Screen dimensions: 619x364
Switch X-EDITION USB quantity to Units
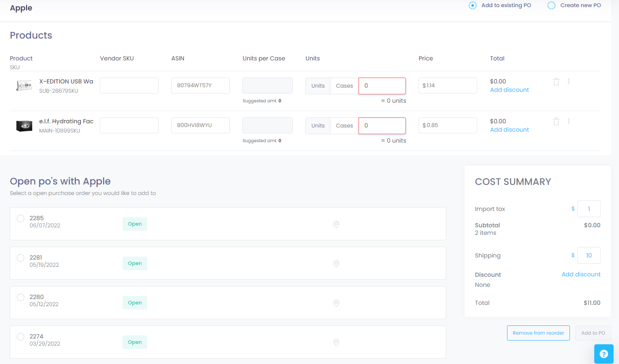[318, 86]
